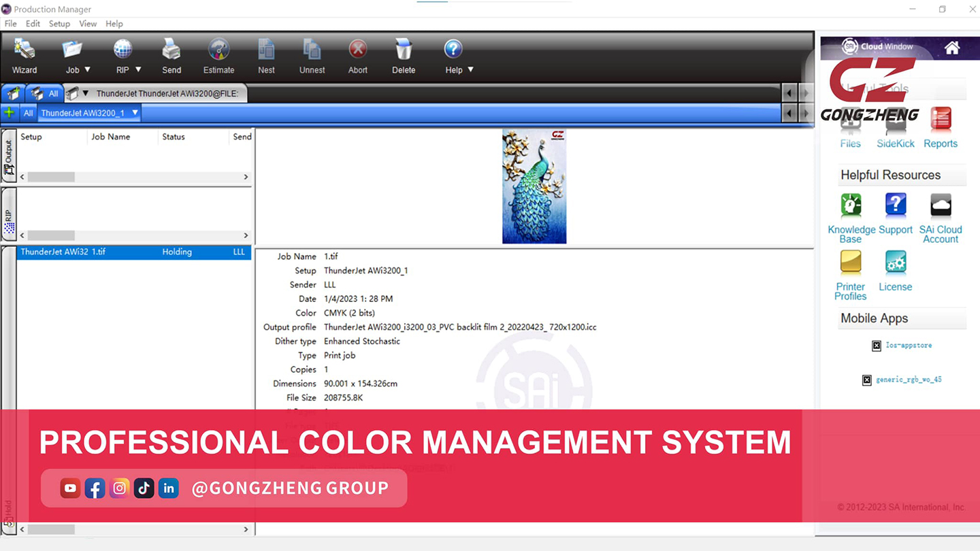Screen dimensions: 980x551
Task: Click the Help question mark icon
Action: (453, 50)
